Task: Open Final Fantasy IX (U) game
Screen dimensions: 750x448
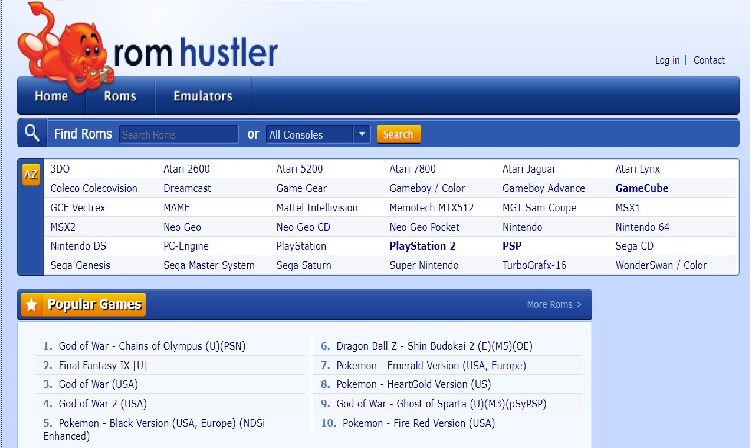Action: click(102, 366)
